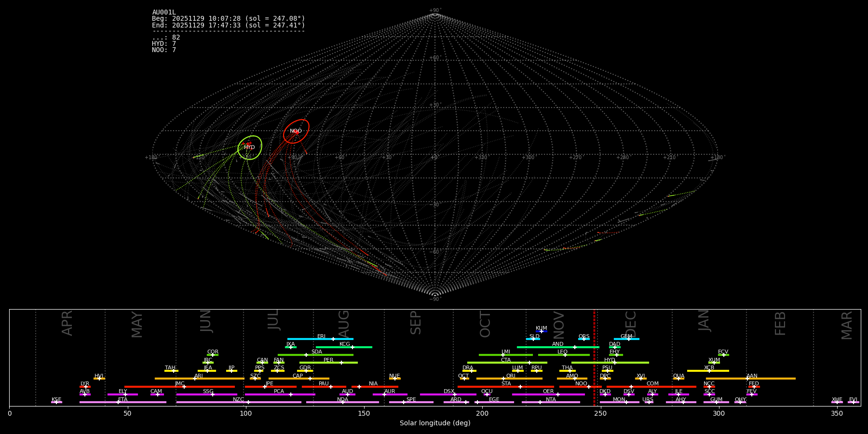This screenshot has height=434, width=868.
Task: Click the FEB month label in timeline
Action: [780, 323]
